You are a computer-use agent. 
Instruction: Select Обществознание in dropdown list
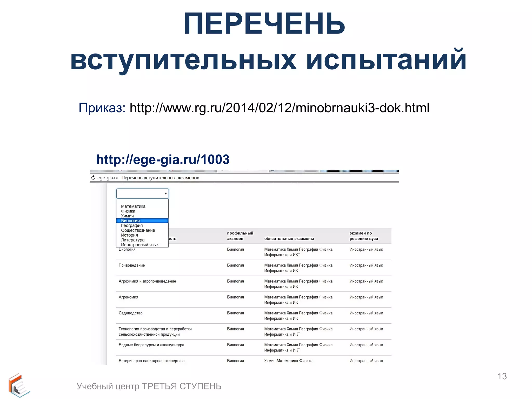pos(138,230)
